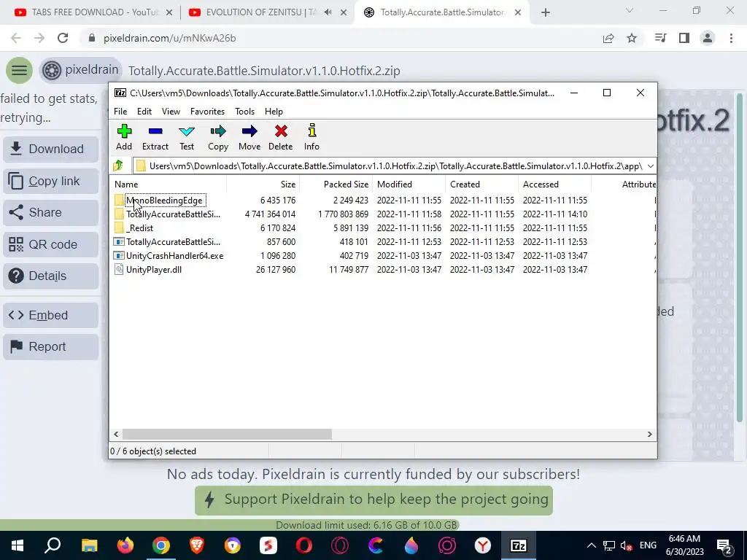Select UnityCrashHandler64.exe file

tap(174, 256)
